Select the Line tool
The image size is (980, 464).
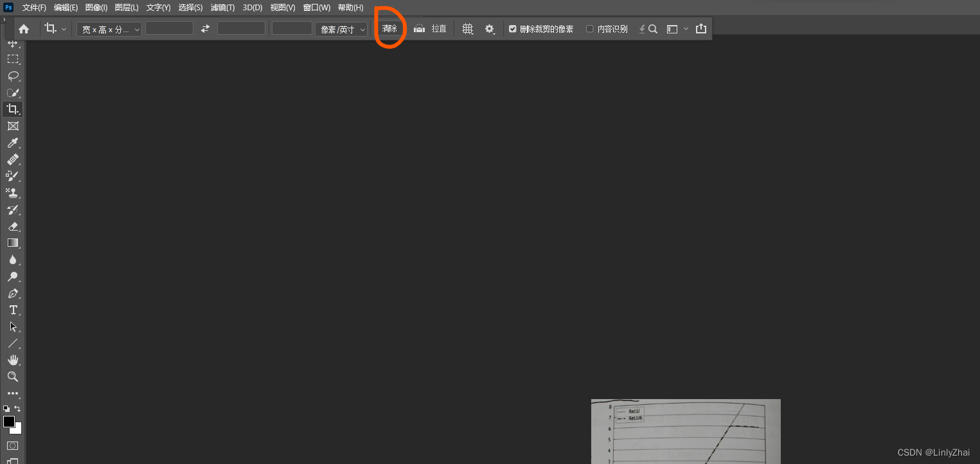click(13, 343)
